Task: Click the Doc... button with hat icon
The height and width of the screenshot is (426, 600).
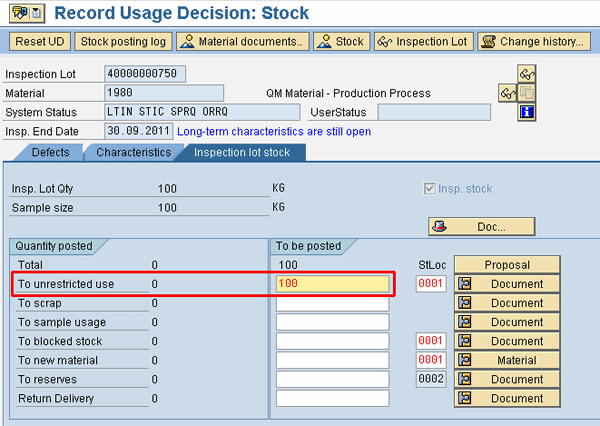Action: pos(481,226)
